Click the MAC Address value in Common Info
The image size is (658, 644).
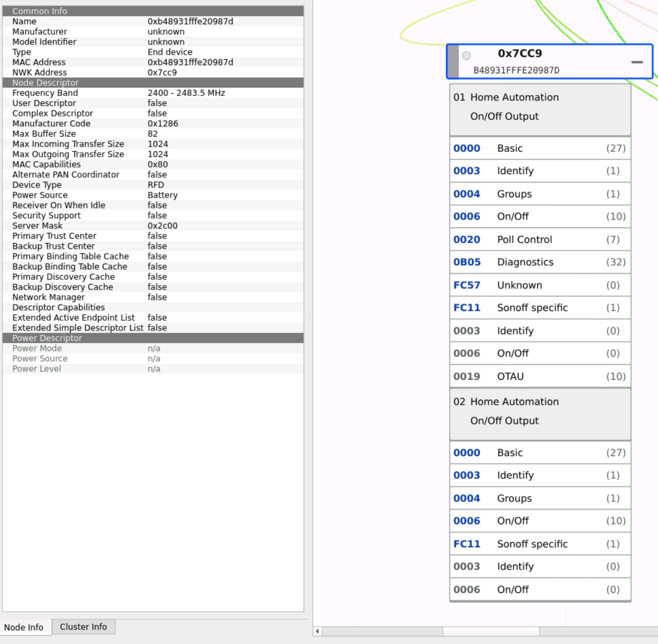pos(190,62)
